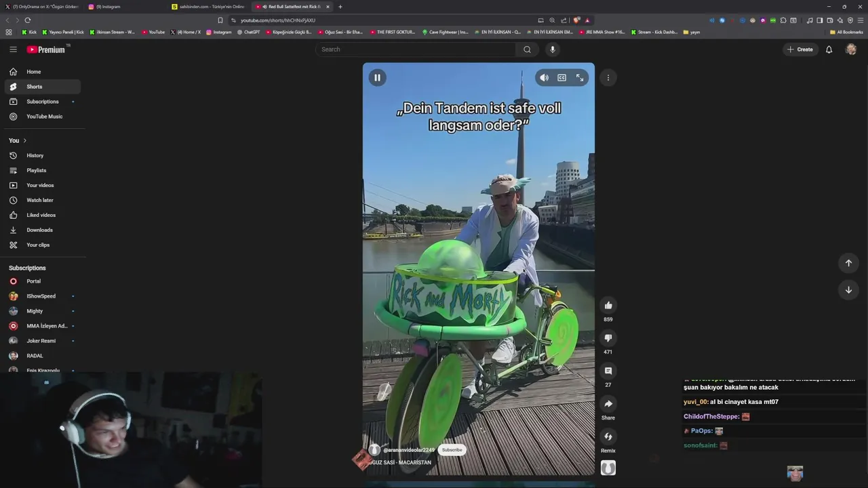Open Brave Shields lion icon
Screen dimensions: 868x488
[576, 20]
